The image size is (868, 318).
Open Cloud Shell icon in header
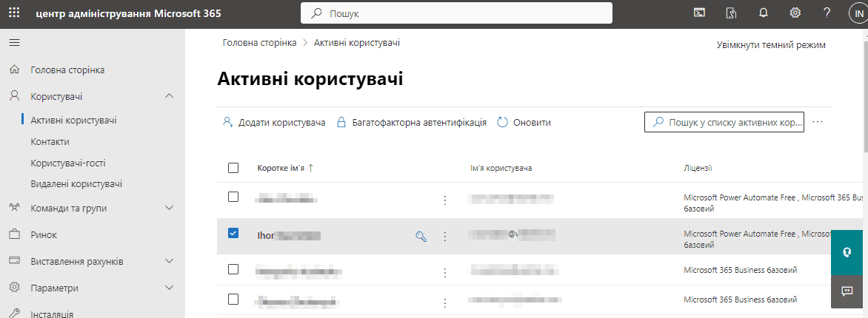coord(700,12)
